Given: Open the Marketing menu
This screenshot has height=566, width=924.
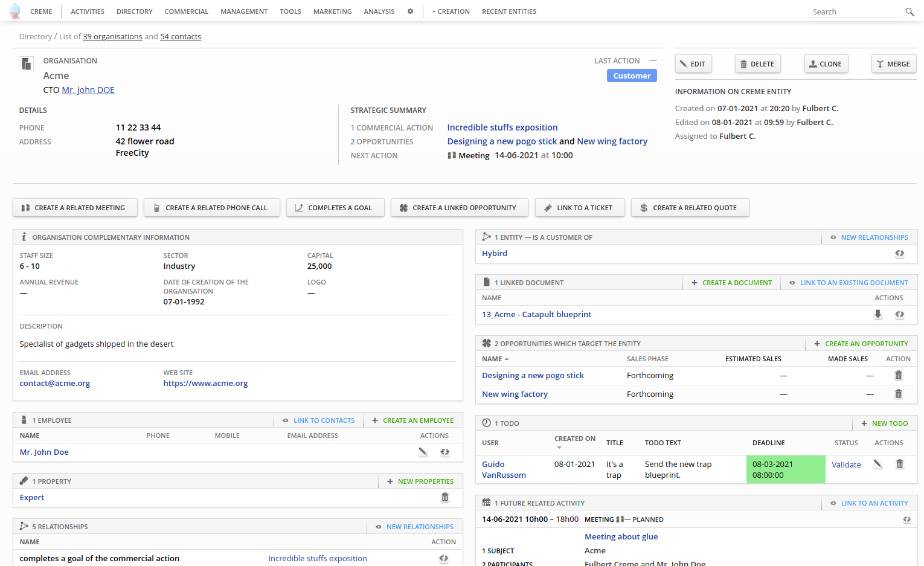Looking at the screenshot, I should click(332, 11).
